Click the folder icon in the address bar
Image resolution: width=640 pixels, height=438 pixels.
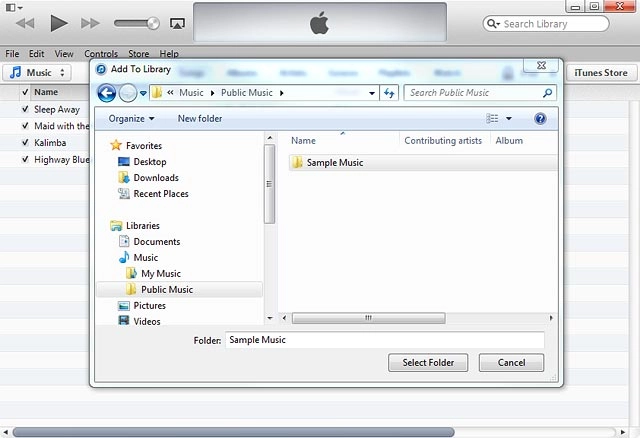(x=157, y=93)
